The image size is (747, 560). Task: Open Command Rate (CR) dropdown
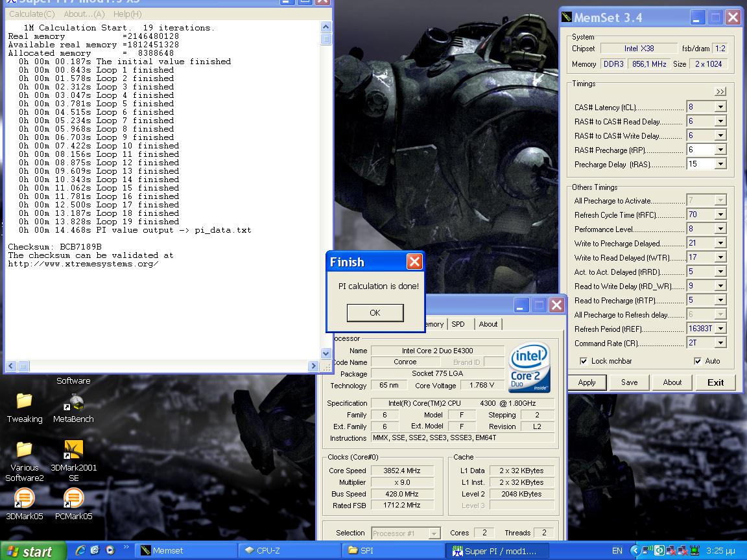pyautogui.click(x=720, y=344)
